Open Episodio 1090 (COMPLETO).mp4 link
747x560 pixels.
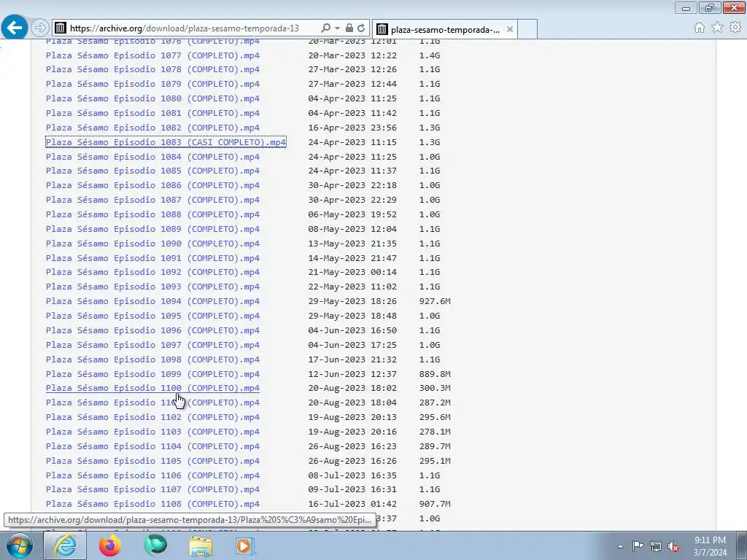[152, 244]
